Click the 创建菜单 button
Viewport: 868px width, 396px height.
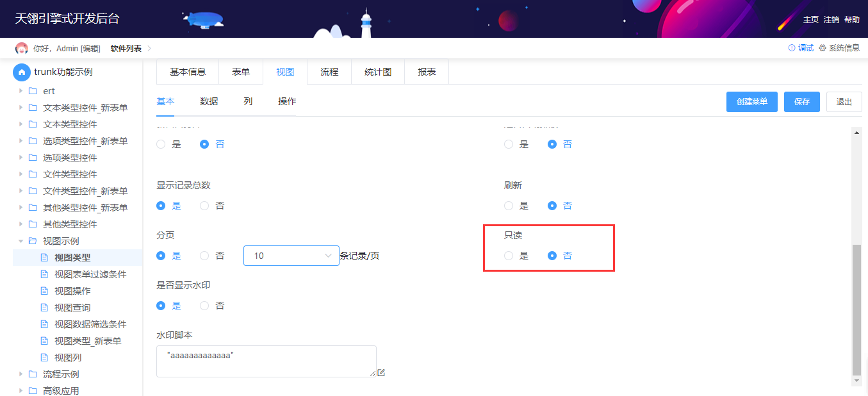(752, 102)
